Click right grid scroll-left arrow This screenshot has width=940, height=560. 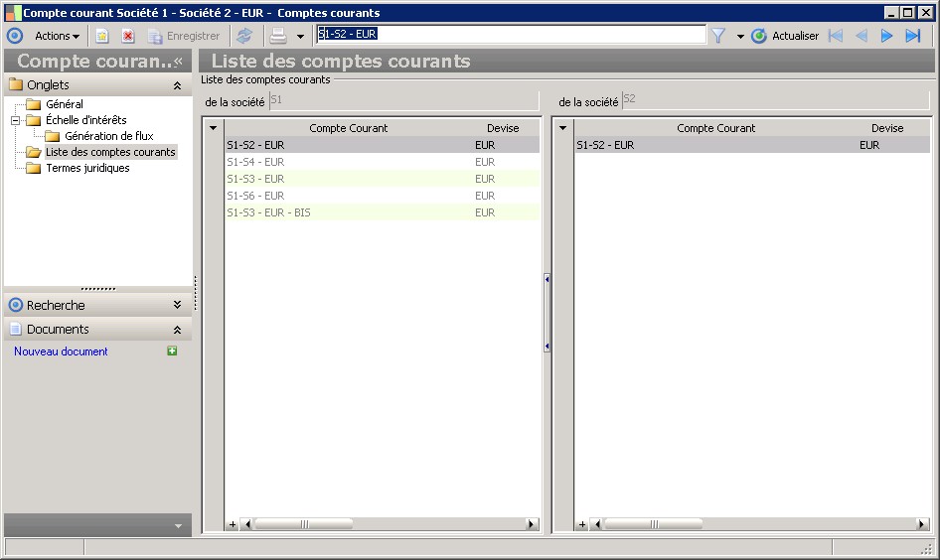[596, 524]
